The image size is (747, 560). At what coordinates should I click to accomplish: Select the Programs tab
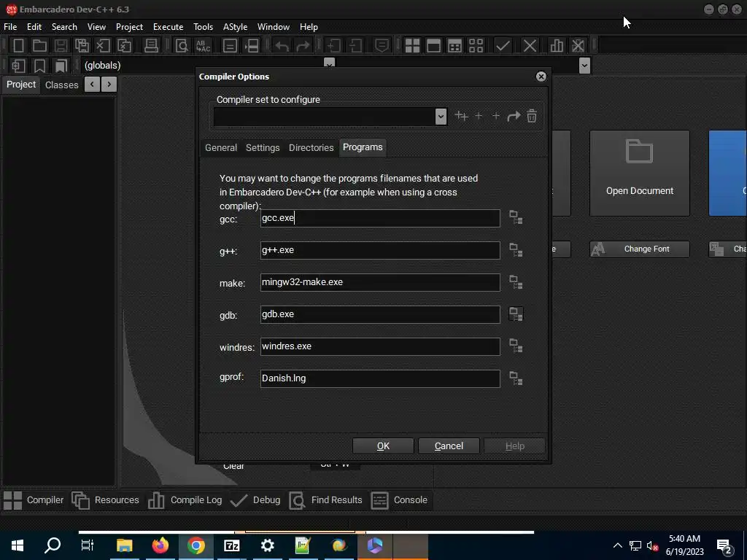[x=363, y=147]
